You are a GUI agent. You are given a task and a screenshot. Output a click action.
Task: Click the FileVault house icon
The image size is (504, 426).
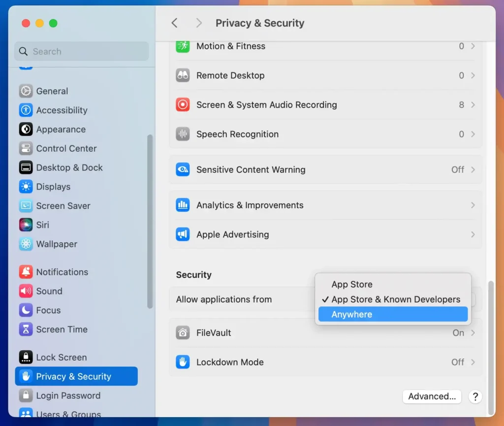coord(183,333)
